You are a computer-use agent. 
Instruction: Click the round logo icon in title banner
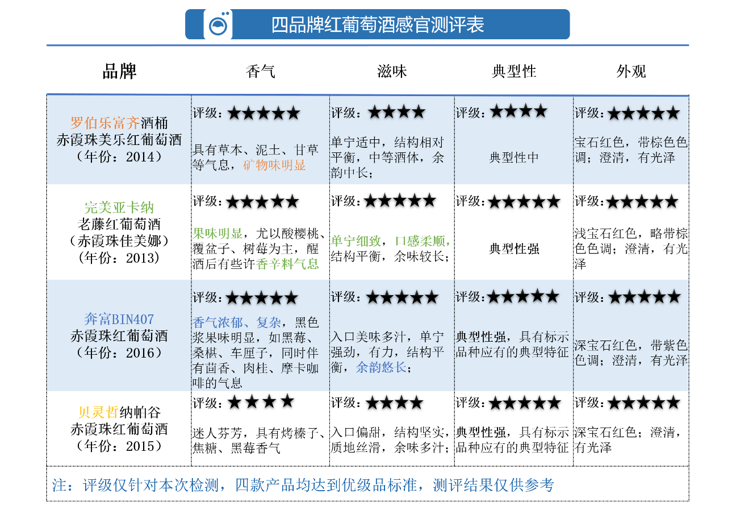[218, 24]
